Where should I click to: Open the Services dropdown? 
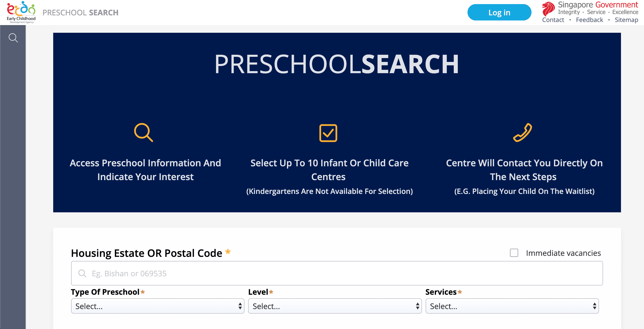tap(512, 306)
